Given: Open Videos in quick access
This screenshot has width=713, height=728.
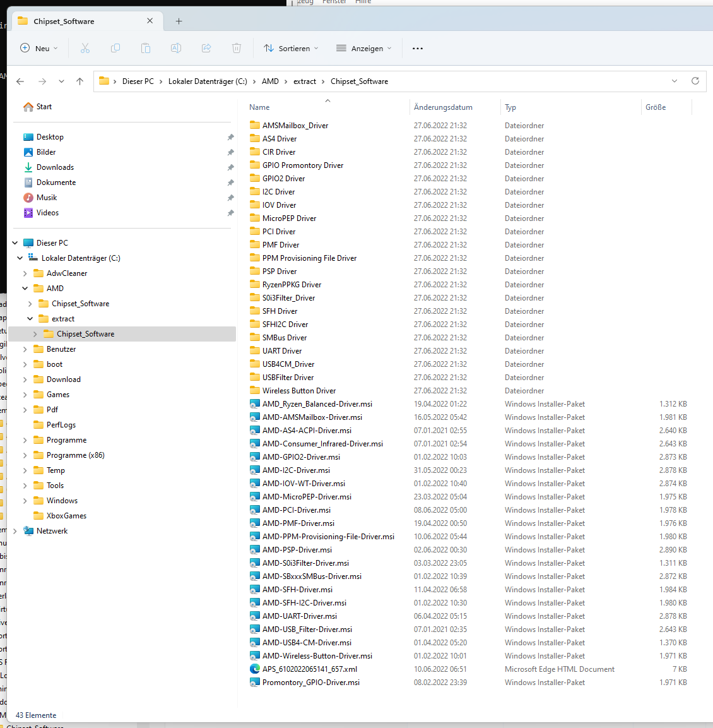Looking at the screenshot, I should pyautogui.click(x=41, y=213).
